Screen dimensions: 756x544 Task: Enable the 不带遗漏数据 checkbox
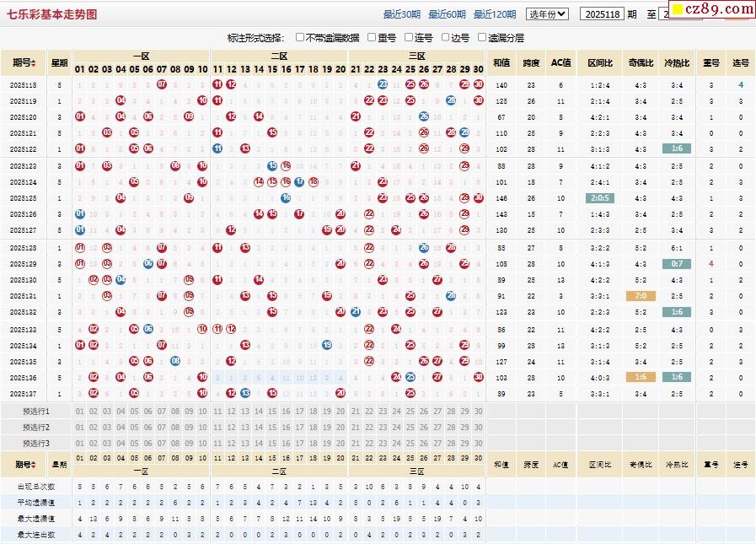tap(301, 38)
